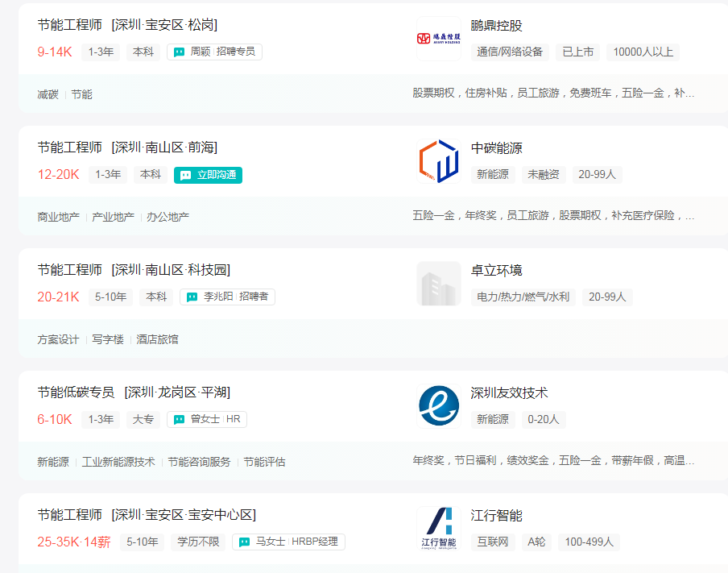728x573 pixels.
Task: Click chat icon beside 周颖 招聘专员
Action: [180, 52]
